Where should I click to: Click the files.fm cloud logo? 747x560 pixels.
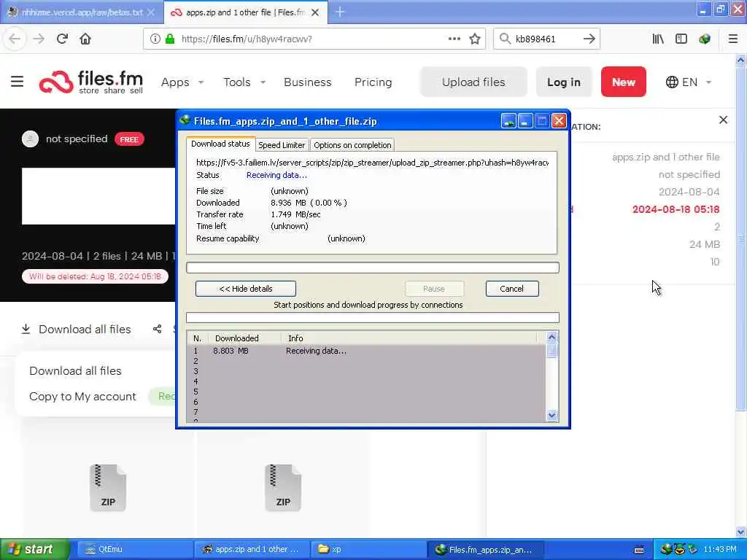55,82
